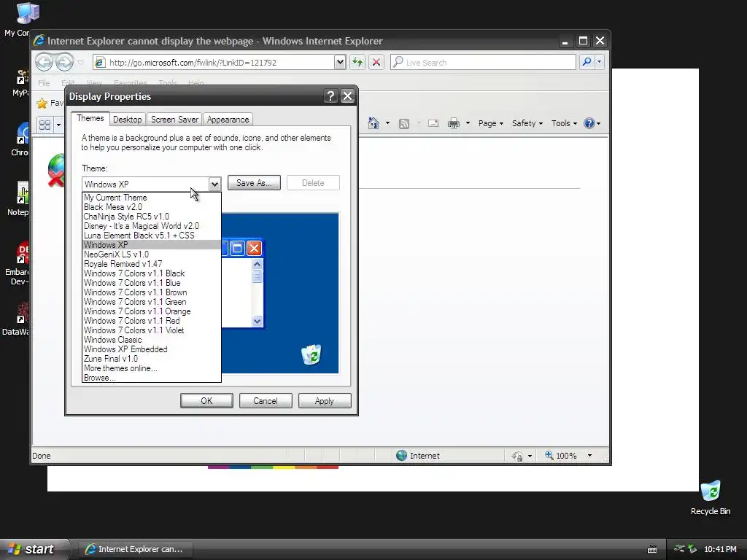Screen dimensions: 747x560
Task: Switch to the Desktop tab
Action: point(127,120)
